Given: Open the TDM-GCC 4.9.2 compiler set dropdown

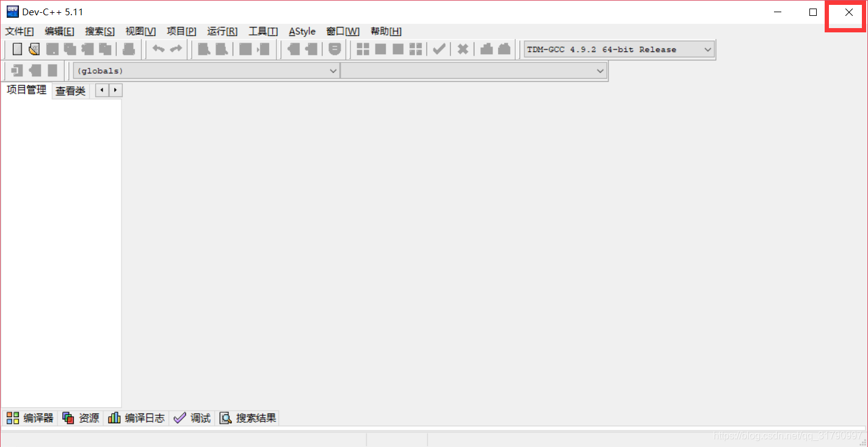Looking at the screenshot, I should click(x=619, y=49).
